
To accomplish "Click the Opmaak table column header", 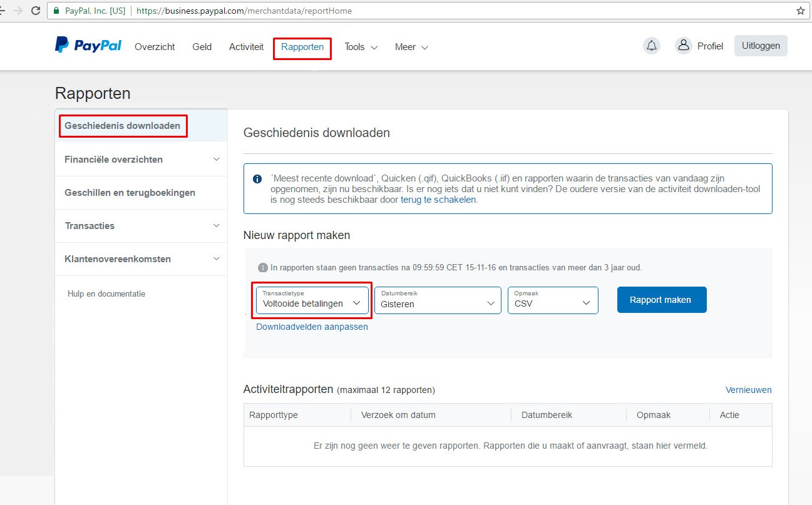I will [654, 415].
